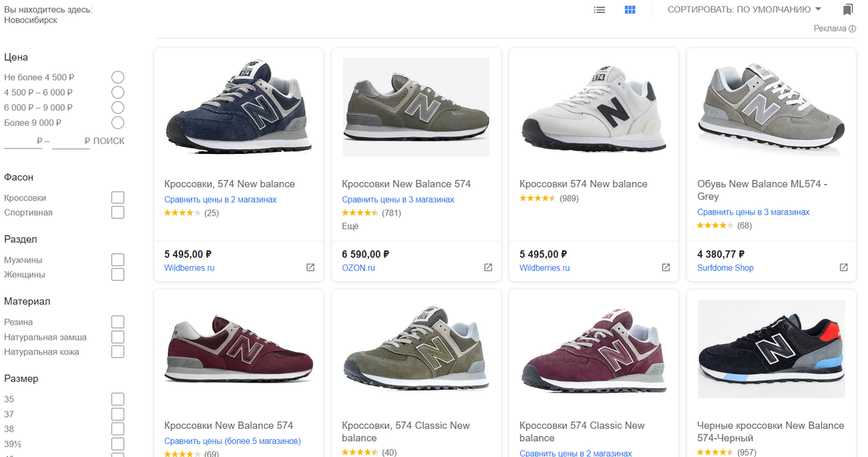Visit the OZON.ru store link
Screen dimensions: 868x457
point(358,268)
